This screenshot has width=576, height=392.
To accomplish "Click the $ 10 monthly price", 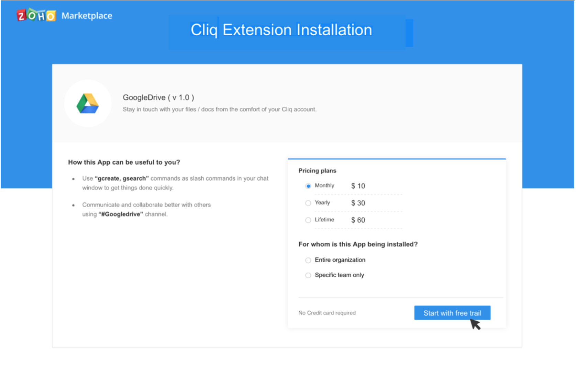I will tap(358, 186).
